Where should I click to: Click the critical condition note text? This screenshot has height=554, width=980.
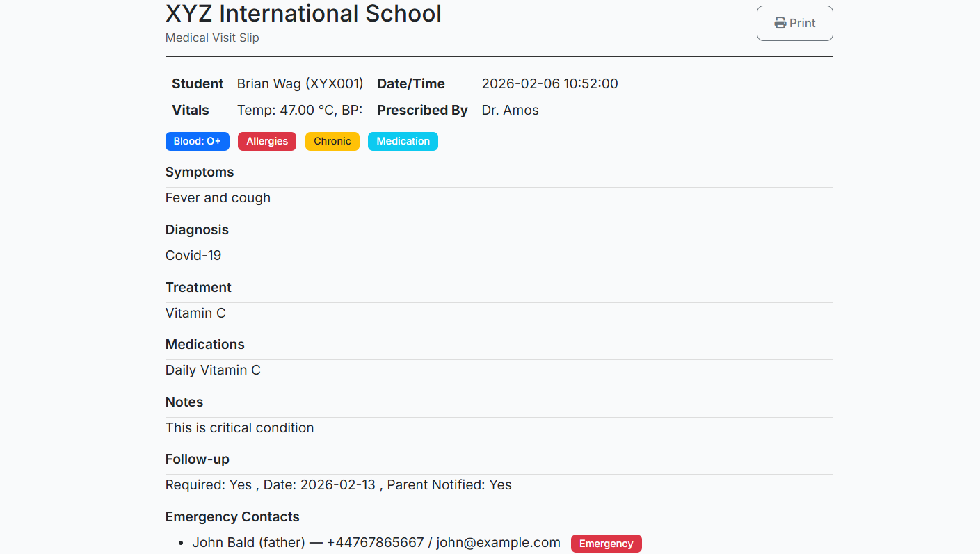[239, 428]
